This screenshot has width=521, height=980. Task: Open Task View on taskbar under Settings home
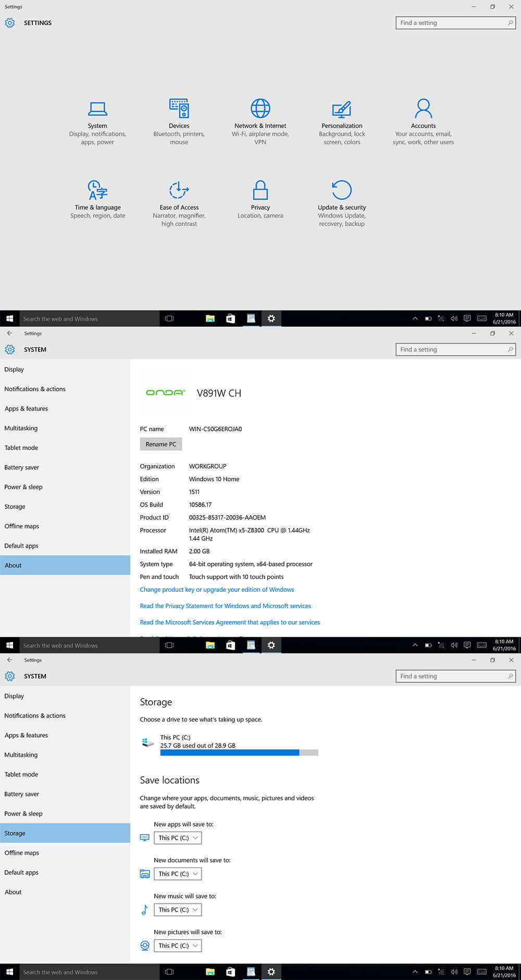point(169,318)
